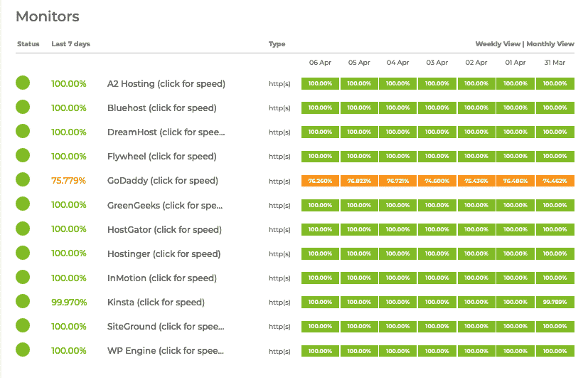
Task: Open Hostinger click for speed link
Action: click(164, 254)
